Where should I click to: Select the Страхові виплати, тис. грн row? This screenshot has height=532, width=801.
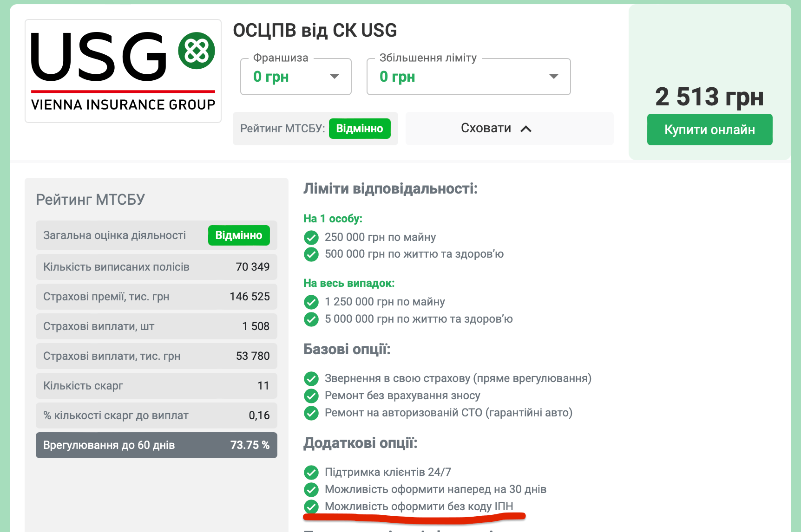pyautogui.click(x=157, y=356)
